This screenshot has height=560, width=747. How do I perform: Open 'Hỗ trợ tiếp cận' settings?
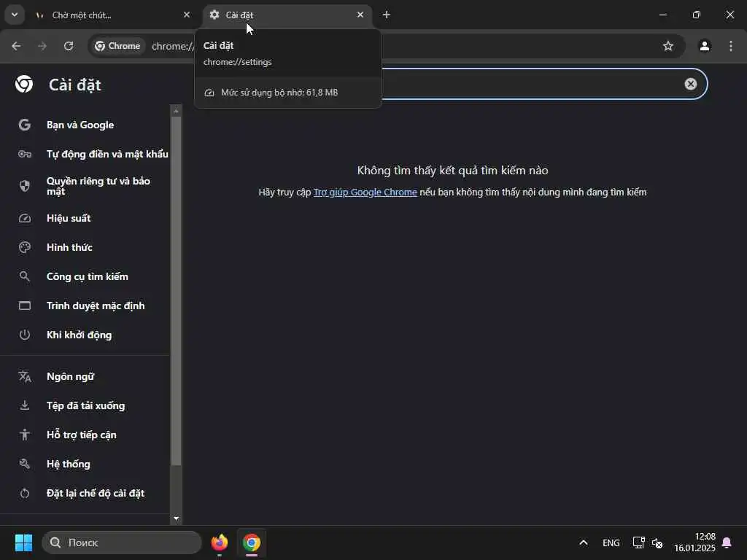85,435
